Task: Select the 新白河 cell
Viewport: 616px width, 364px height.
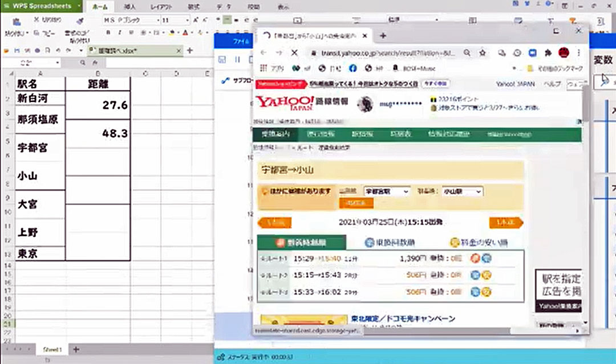Action: 40,98
